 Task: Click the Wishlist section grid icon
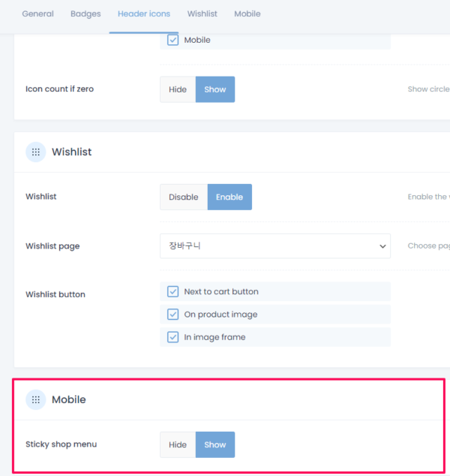pos(36,152)
